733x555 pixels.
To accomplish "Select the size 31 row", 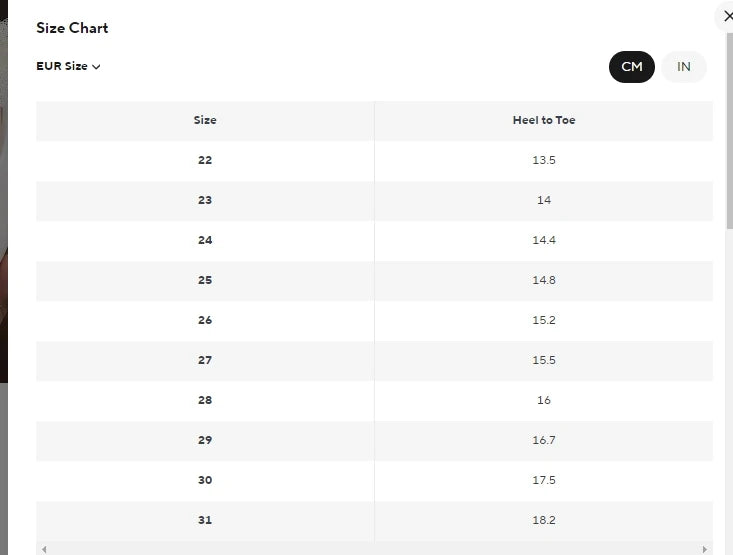I will click(205, 520).
